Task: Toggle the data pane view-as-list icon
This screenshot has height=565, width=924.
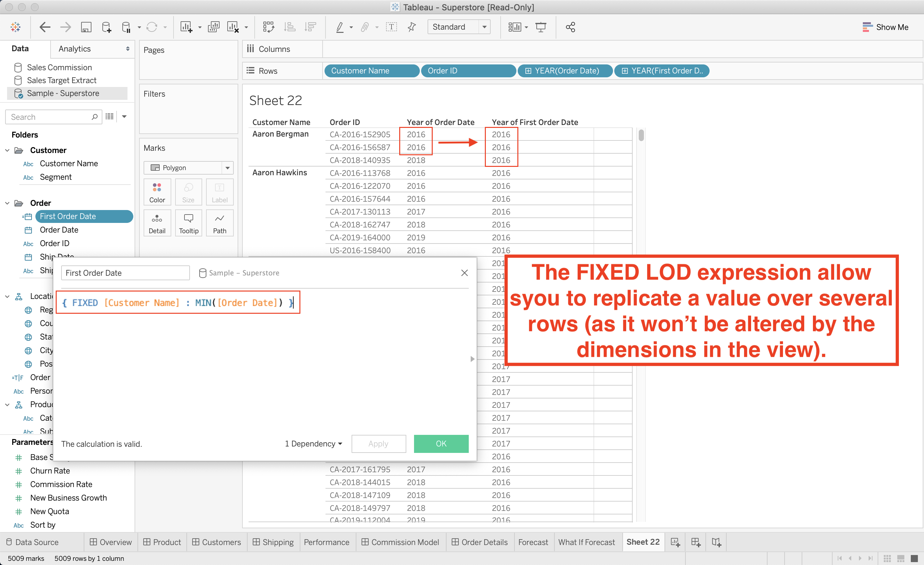Action: pyautogui.click(x=109, y=117)
